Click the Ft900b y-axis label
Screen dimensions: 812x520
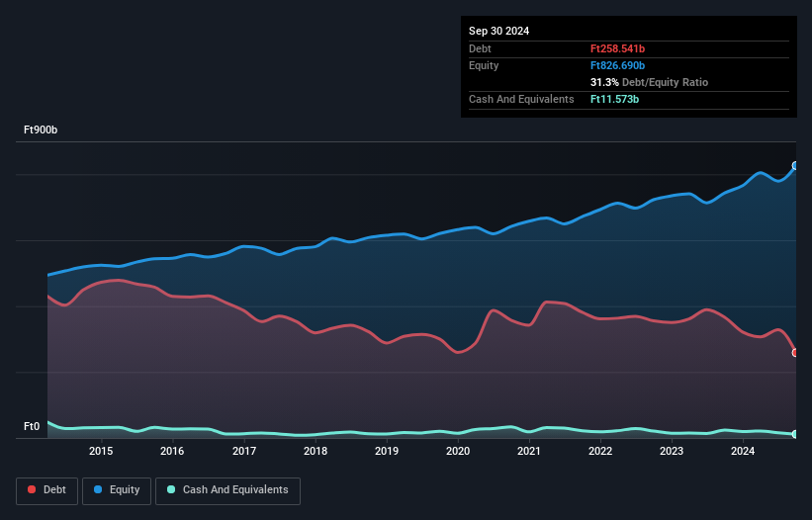pyautogui.click(x=41, y=130)
